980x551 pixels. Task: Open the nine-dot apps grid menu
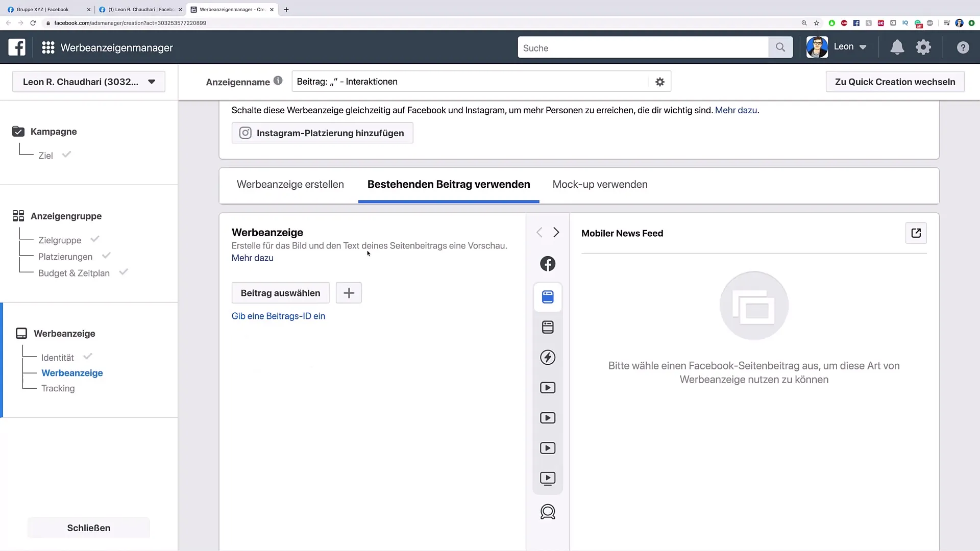[x=48, y=47]
